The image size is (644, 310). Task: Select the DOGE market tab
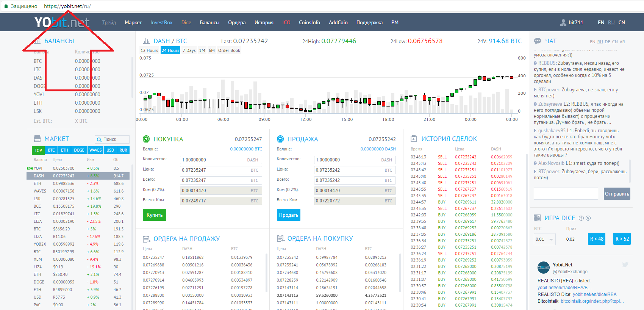[79, 150]
